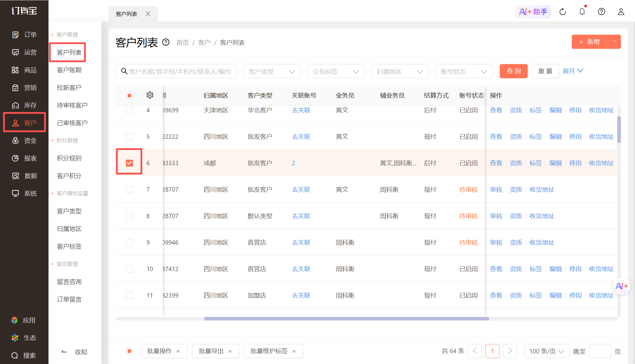Click the 重置 button

coord(545,71)
